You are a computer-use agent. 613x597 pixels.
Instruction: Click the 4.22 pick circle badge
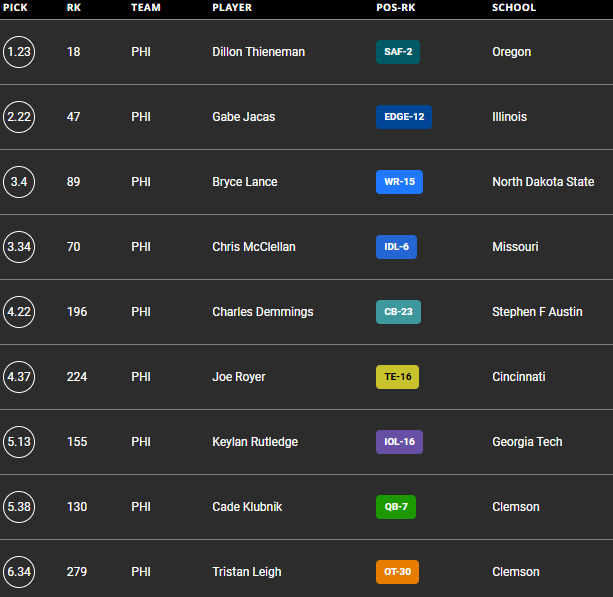[18, 312]
